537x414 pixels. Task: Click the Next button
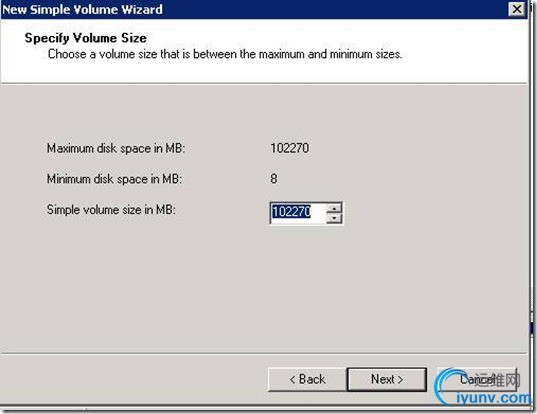coord(387,379)
